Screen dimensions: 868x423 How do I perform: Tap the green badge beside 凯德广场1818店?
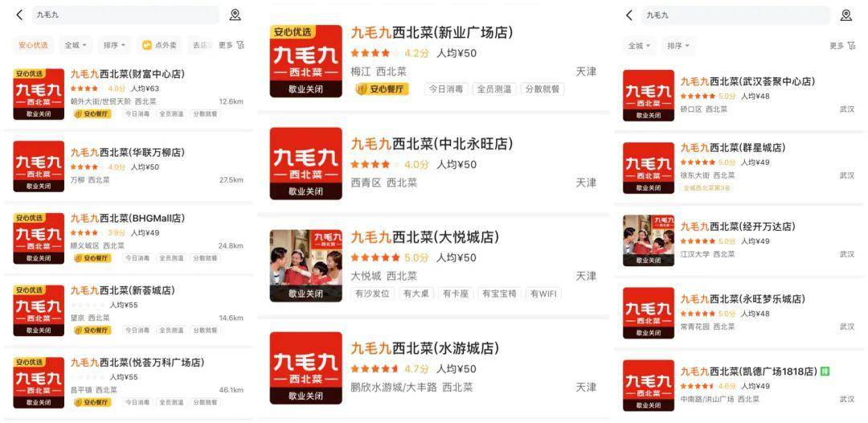click(x=825, y=371)
